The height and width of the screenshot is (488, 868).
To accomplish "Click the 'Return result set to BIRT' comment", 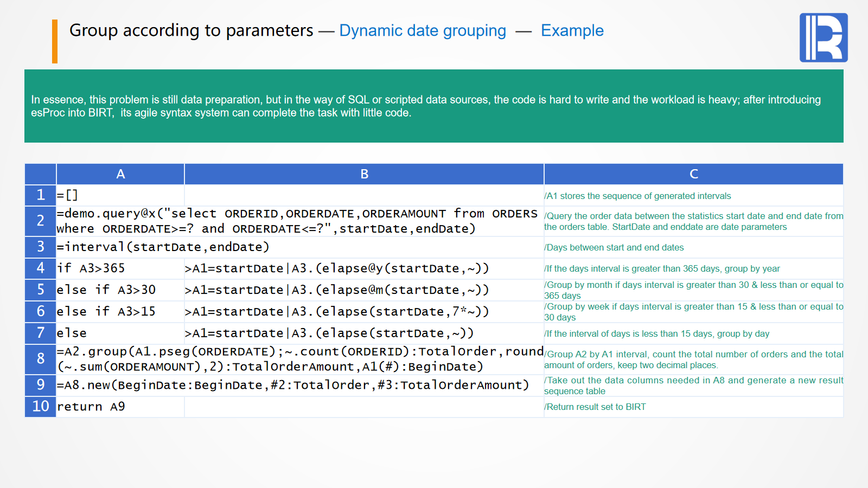I will (596, 407).
